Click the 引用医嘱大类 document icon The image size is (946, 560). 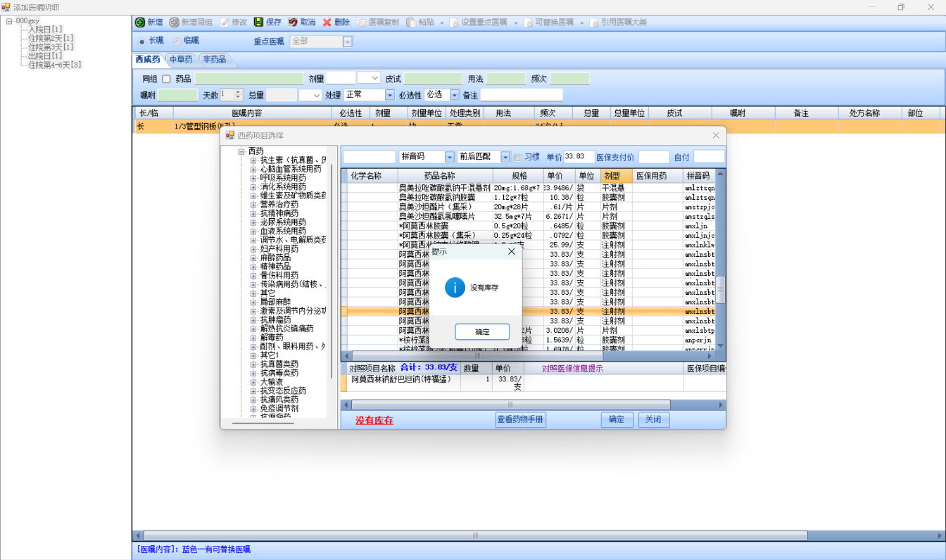594,23
